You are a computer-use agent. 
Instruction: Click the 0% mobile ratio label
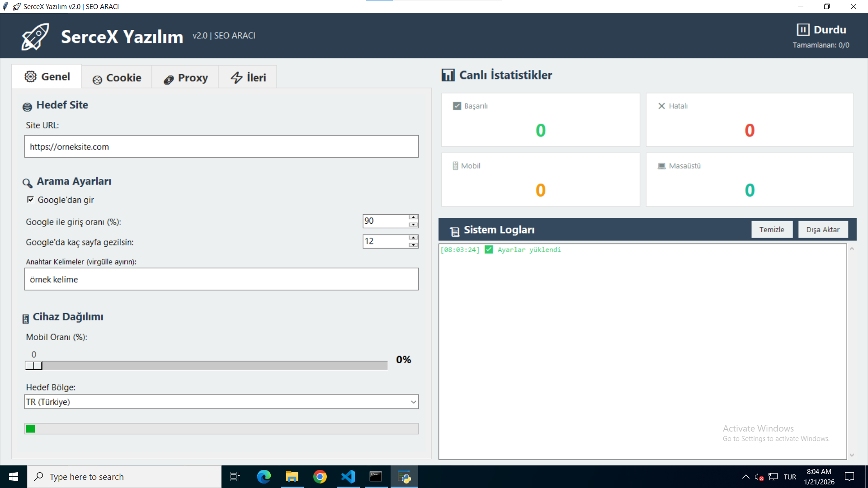[404, 360]
